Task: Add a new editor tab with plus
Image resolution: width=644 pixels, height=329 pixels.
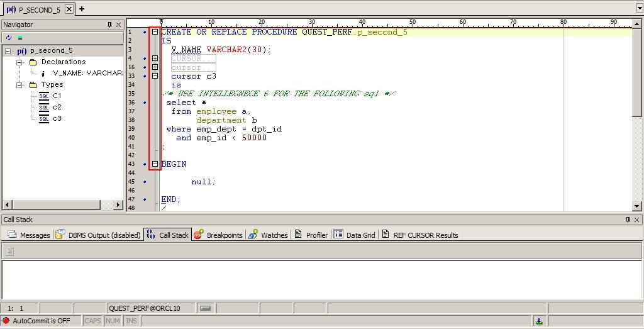Action: click(82, 9)
